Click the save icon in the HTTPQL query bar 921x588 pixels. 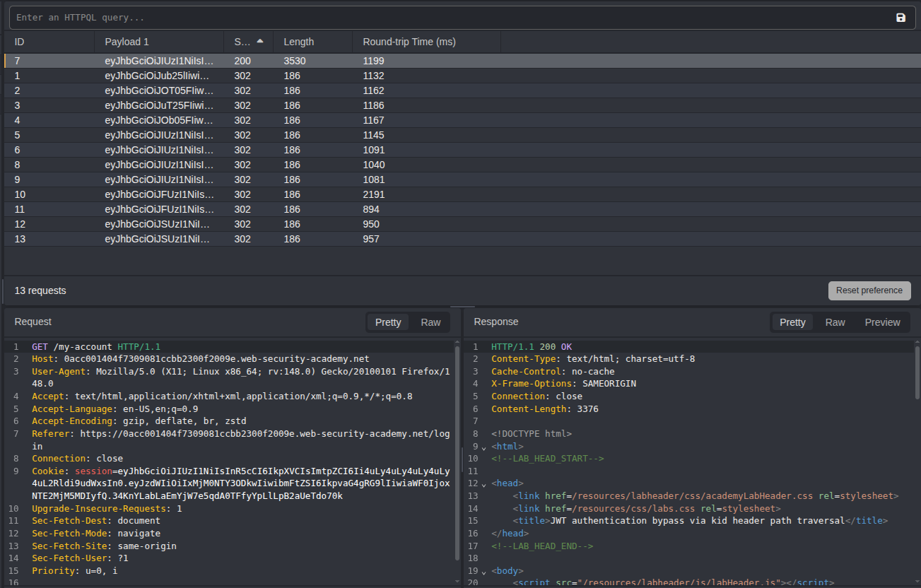[901, 18]
